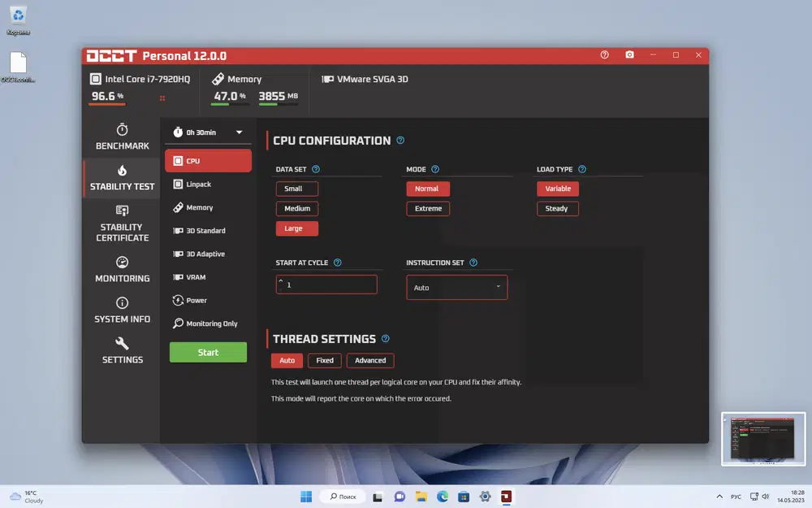Select the Linpack test
The height and width of the screenshot is (508, 812).
pos(208,184)
